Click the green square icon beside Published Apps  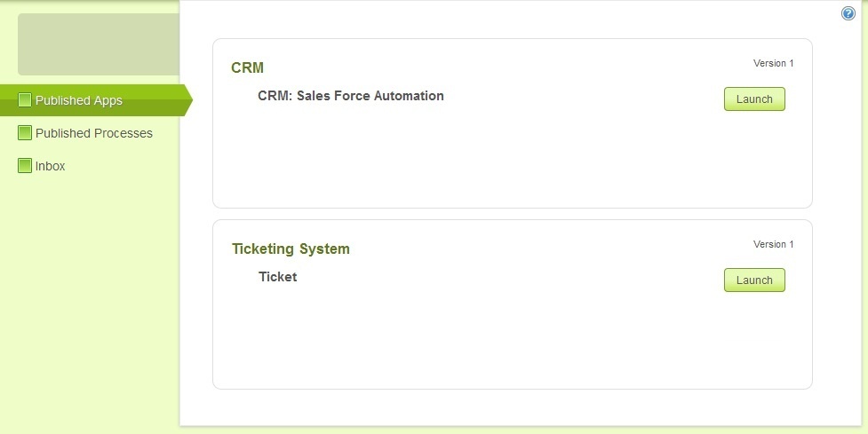25,100
